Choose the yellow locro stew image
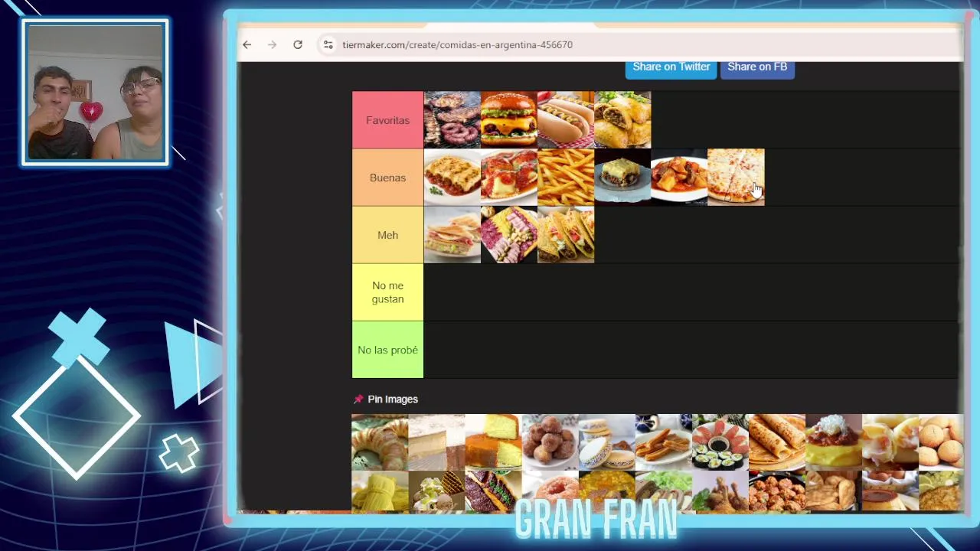The width and height of the screenshot is (980, 551). pyautogui.click(x=606, y=491)
